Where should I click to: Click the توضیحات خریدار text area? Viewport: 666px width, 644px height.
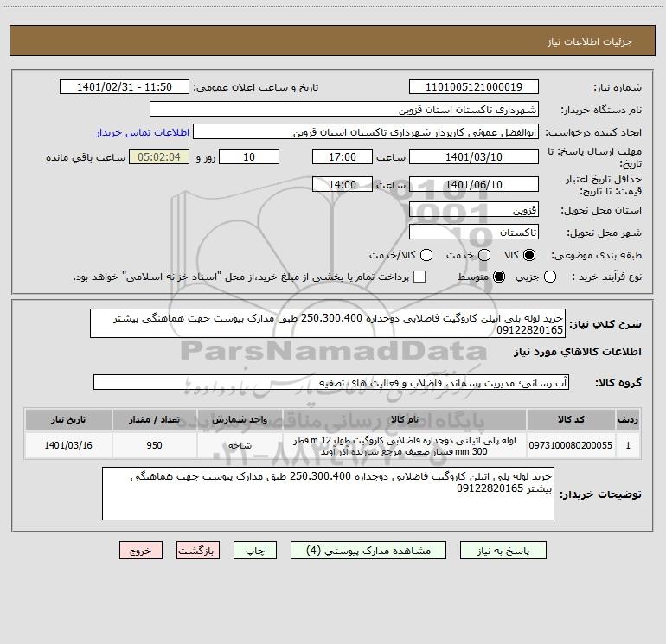328,494
